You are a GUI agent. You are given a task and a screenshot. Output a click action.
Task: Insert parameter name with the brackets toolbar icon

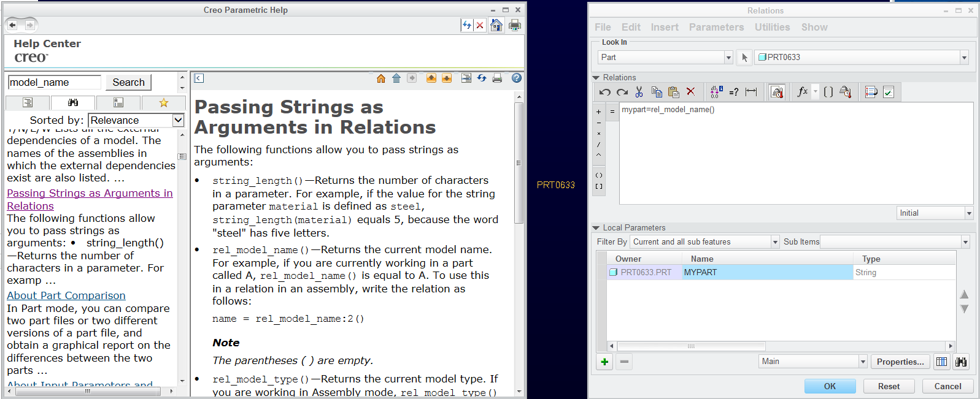[x=828, y=92]
